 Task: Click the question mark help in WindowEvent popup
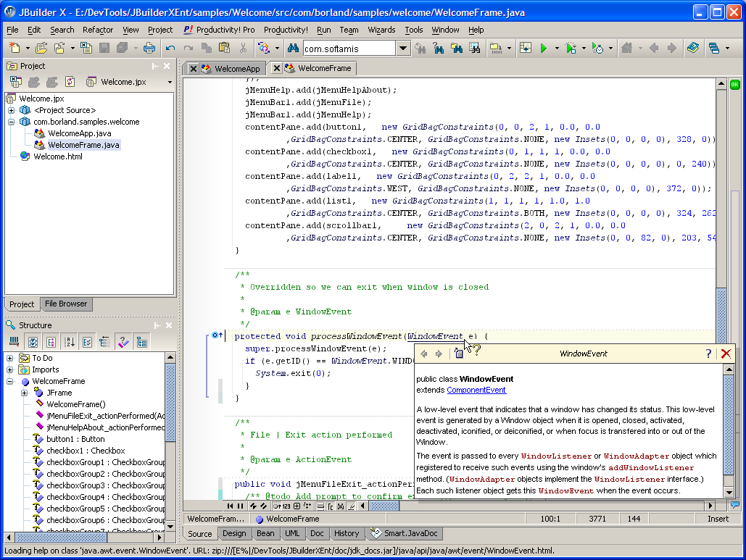(708, 354)
